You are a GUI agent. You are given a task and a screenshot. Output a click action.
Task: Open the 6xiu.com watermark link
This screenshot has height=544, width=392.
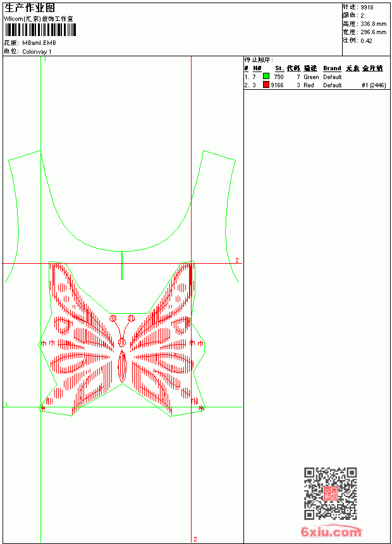click(x=331, y=531)
